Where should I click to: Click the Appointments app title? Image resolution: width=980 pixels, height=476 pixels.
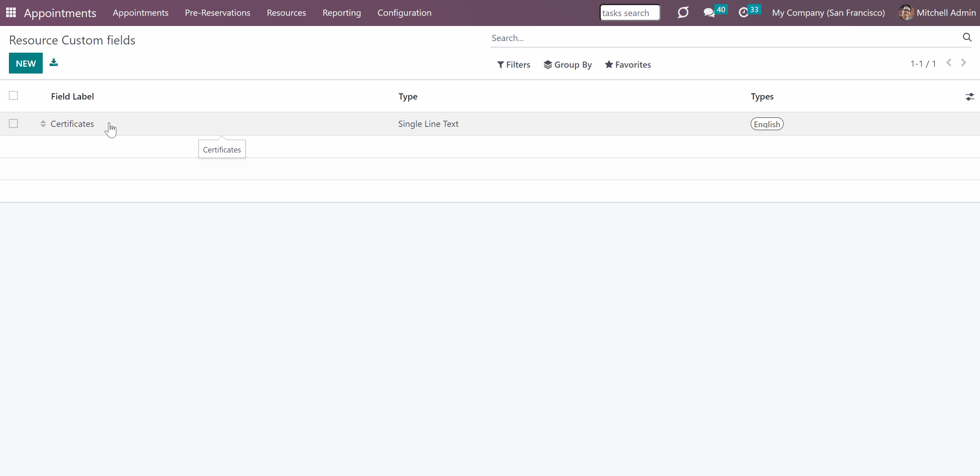[60, 13]
